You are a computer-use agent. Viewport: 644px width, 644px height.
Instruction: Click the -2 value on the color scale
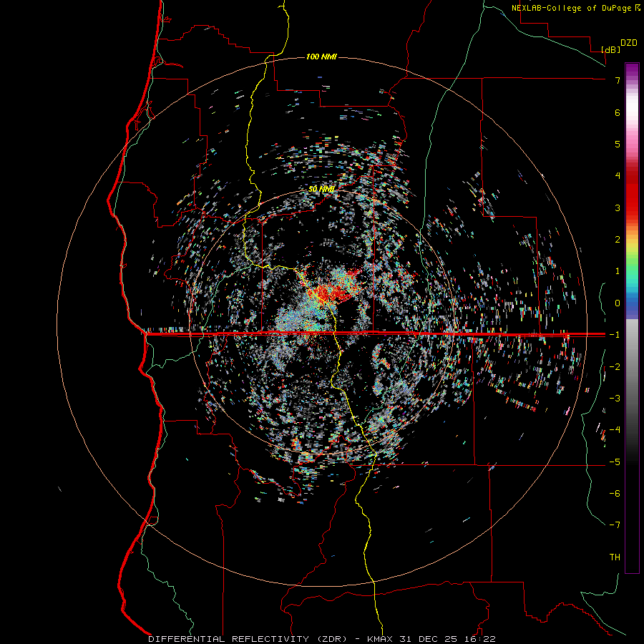pyautogui.click(x=615, y=367)
